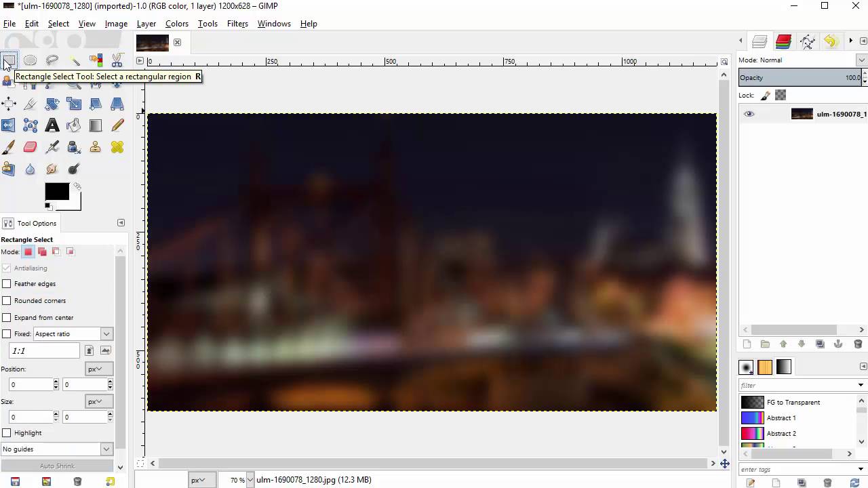Check the Fixed aspect ratio checkbox
Viewport: 868px width, 488px height.
7,333
